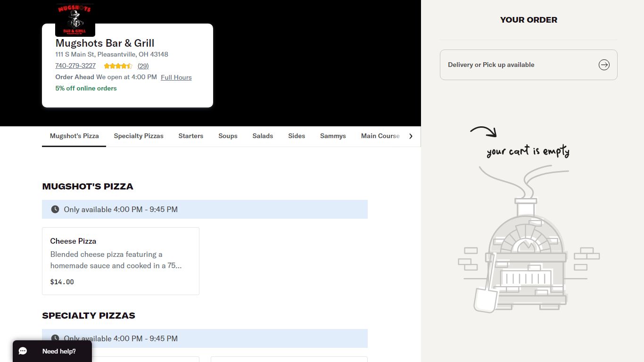Open the Need help chat bubble icon

coord(23,351)
